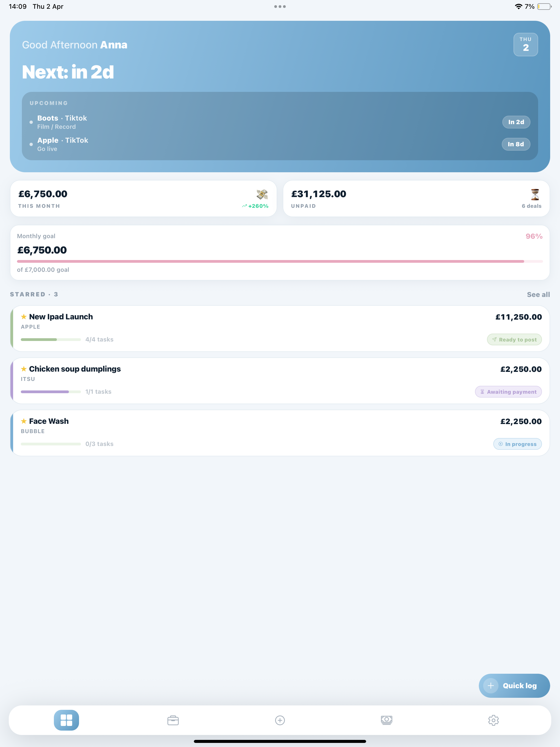Click the New Ipad Launch task progress bar
Image resolution: width=560 pixels, height=747 pixels.
click(x=51, y=339)
